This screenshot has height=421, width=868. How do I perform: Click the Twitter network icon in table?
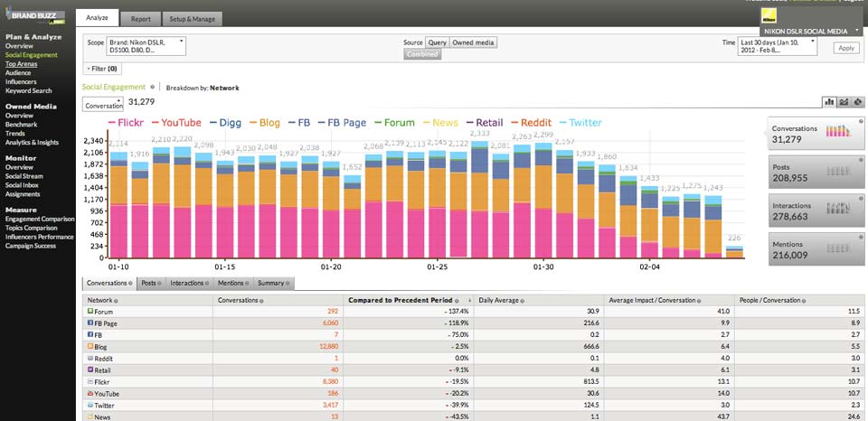(x=90, y=405)
